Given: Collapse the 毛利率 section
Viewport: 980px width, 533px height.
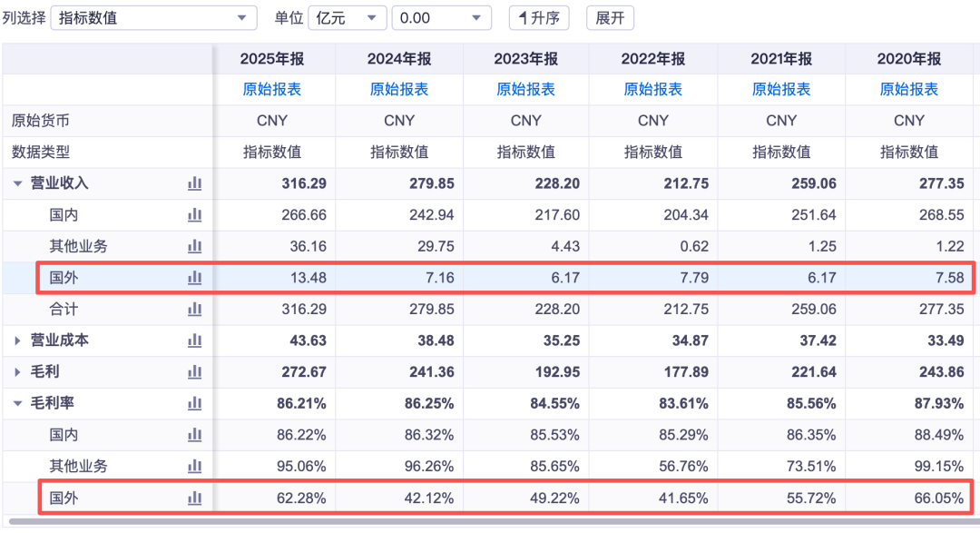Looking at the screenshot, I should 17,403.
